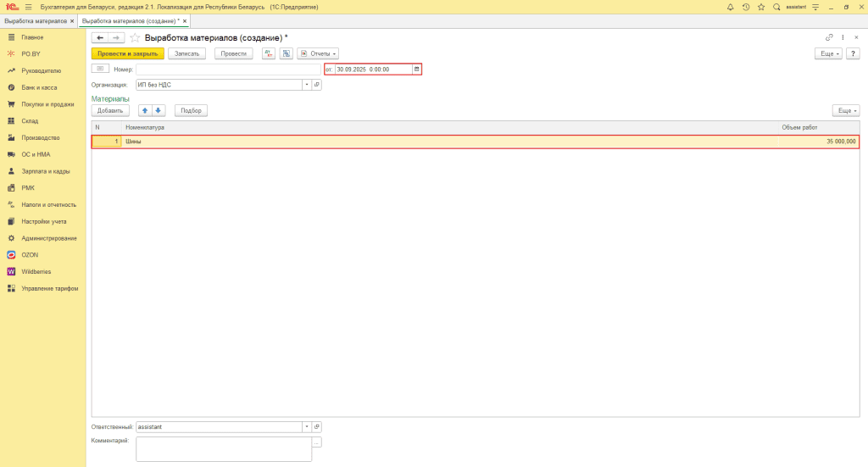This screenshot has height=467, width=868.
Task: Click the Объем работ column header
Action: (x=819, y=127)
